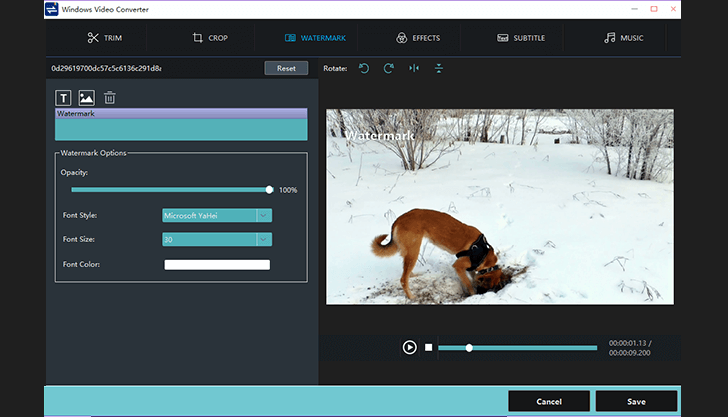728x417 pixels.
Task: Rotate video counterclockwise
Action: click(x=364, y=69)
